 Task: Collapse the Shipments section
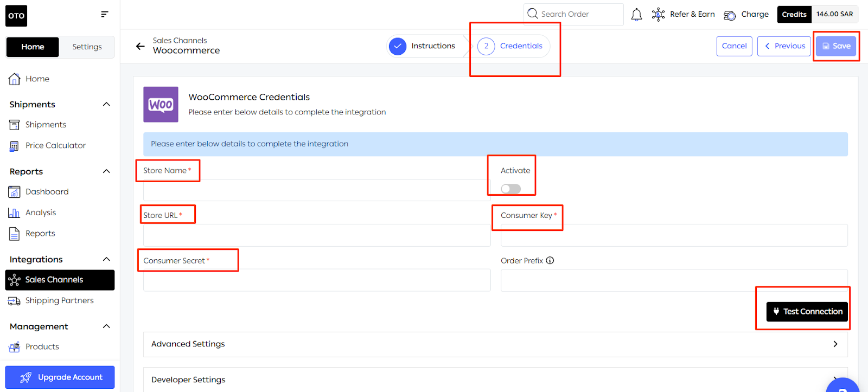pyautogui.click(x=106, y=104)
